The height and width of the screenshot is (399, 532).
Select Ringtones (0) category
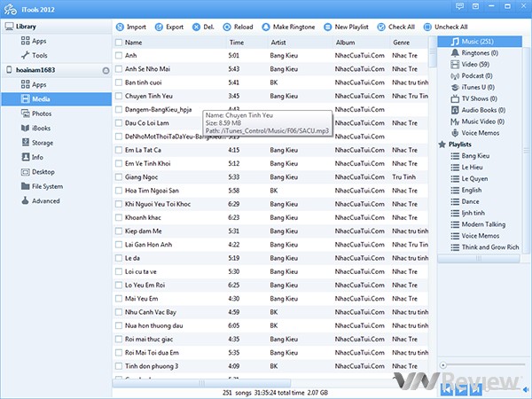474,53
